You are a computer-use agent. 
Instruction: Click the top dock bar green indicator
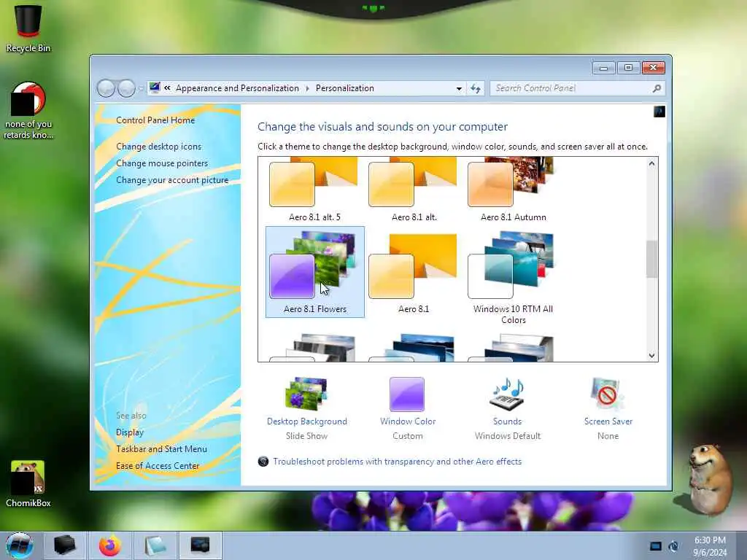(373, 8)
